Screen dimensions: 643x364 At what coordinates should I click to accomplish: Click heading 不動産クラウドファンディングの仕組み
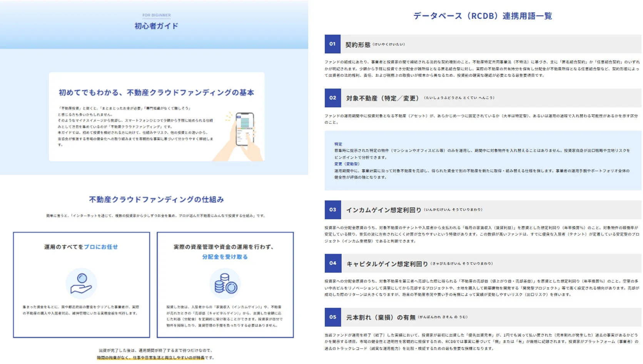(156, 199)
